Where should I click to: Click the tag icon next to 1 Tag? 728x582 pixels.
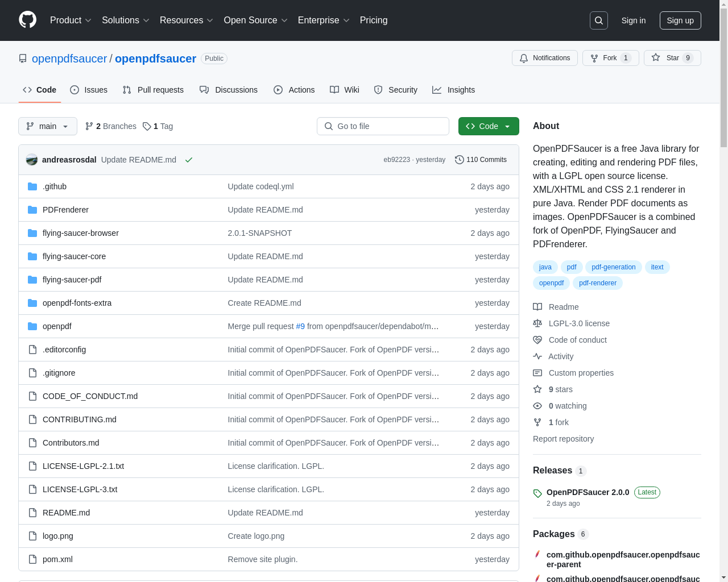pos(147,126)
